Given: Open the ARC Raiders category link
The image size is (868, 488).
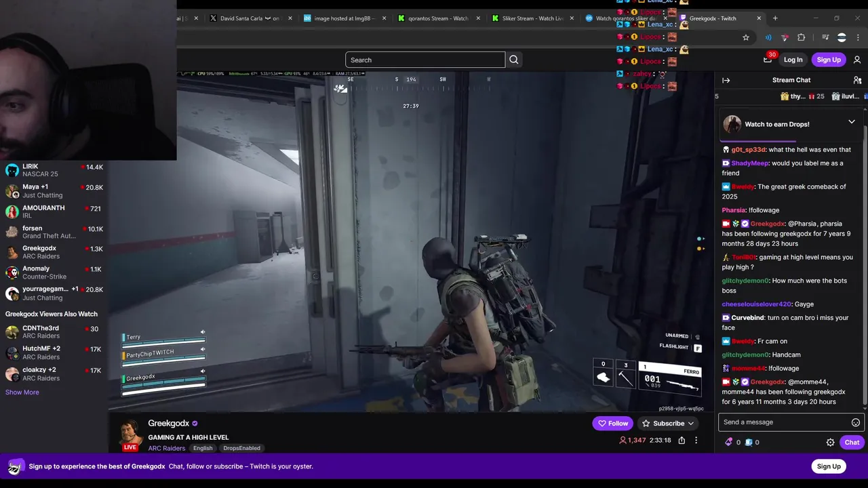Looking at the screenshot, I should [167, 448].
